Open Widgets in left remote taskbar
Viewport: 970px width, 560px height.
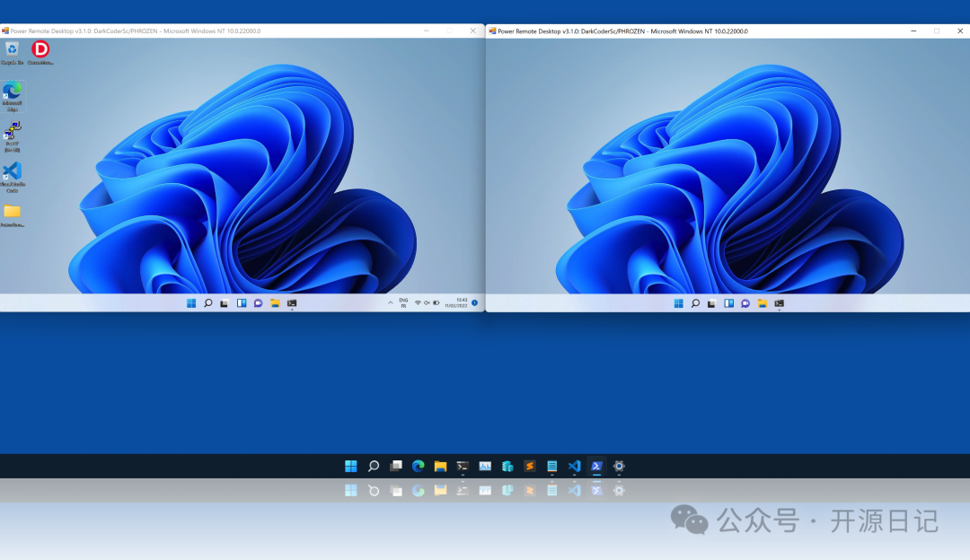tap(242, 303)
